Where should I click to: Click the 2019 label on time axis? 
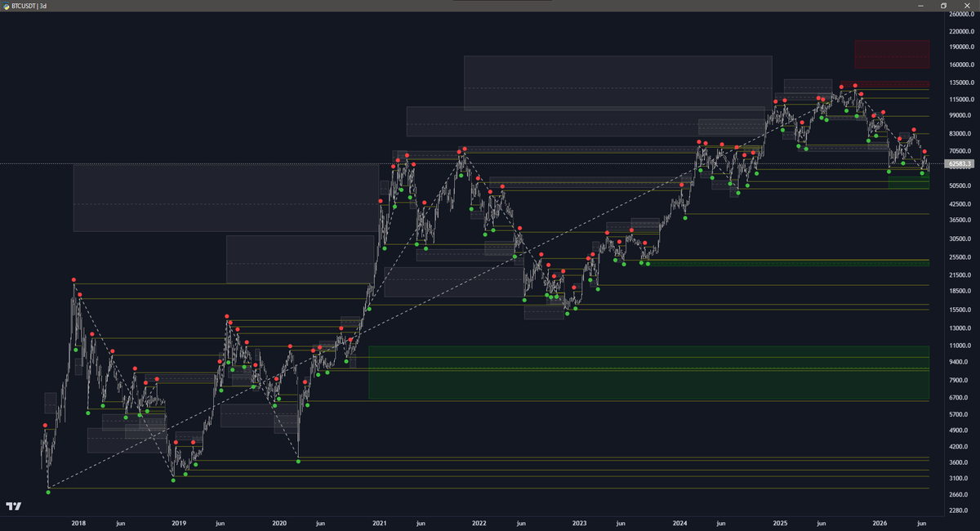[x=179, y=523]
